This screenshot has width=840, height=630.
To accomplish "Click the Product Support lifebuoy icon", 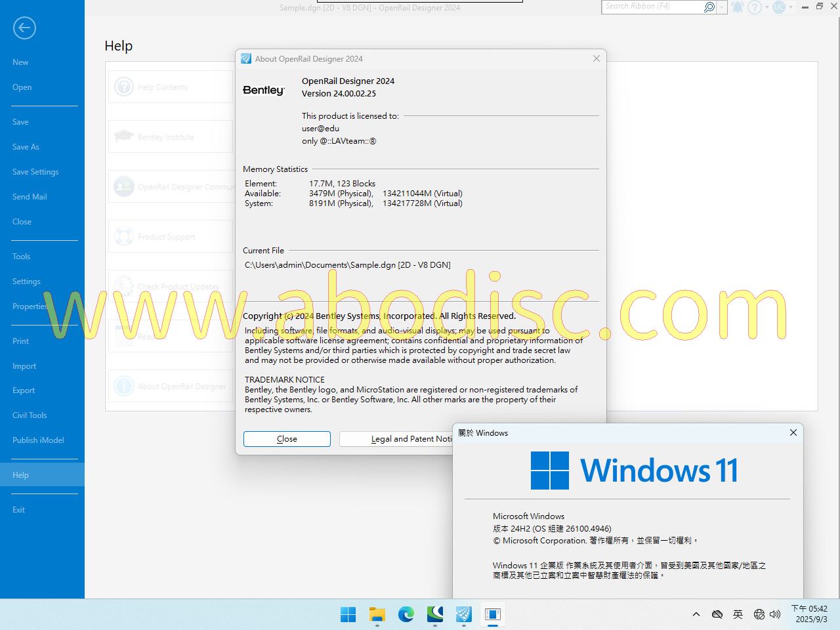I will click(124, 236).
